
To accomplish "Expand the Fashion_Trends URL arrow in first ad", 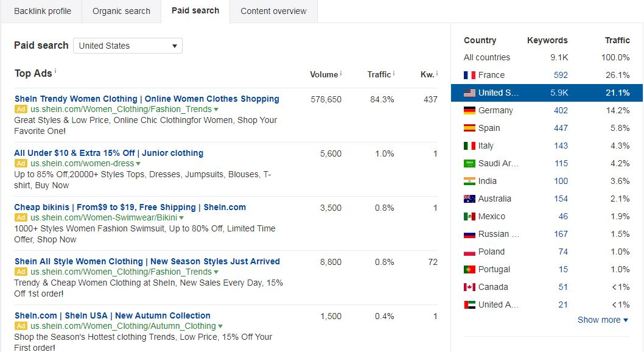I will click(x=216, y=110).
